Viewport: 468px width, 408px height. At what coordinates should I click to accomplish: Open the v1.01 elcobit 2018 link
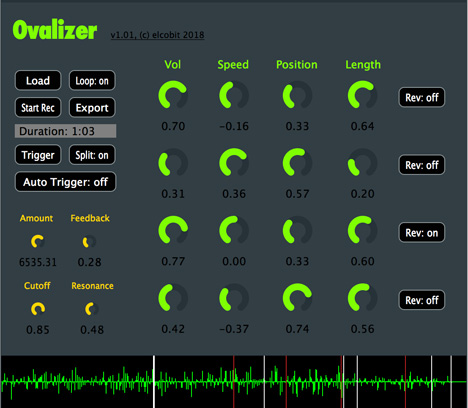[x=157, y=35]
